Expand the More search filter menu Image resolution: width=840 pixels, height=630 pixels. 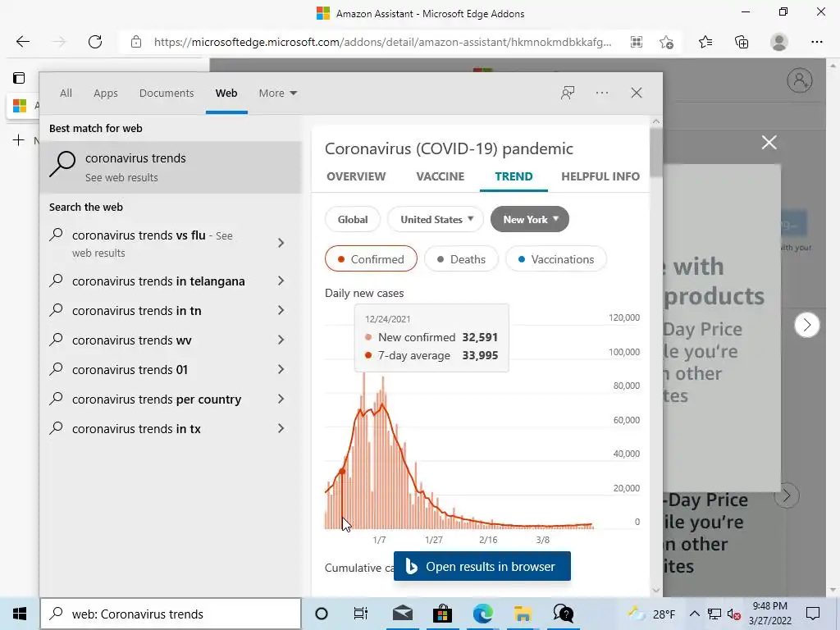277,93
